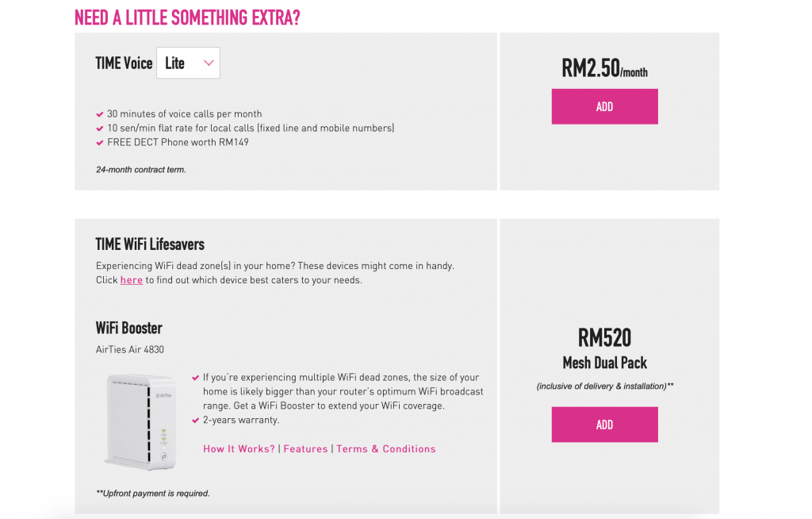
Task: Click the TIME WiFi Lifesavers heading
Action: 150,244
